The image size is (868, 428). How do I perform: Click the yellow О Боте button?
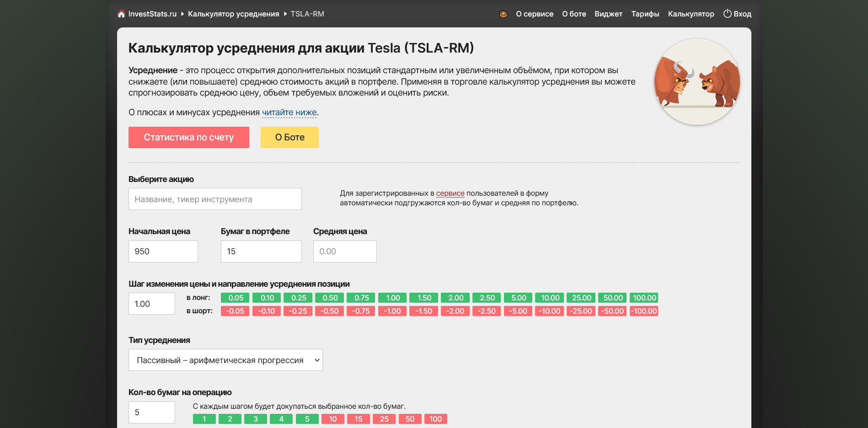[289, 137]
